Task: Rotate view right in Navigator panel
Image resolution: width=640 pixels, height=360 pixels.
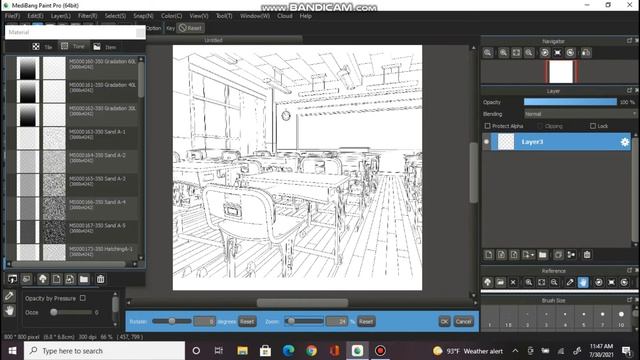Action: coord(570,53)
